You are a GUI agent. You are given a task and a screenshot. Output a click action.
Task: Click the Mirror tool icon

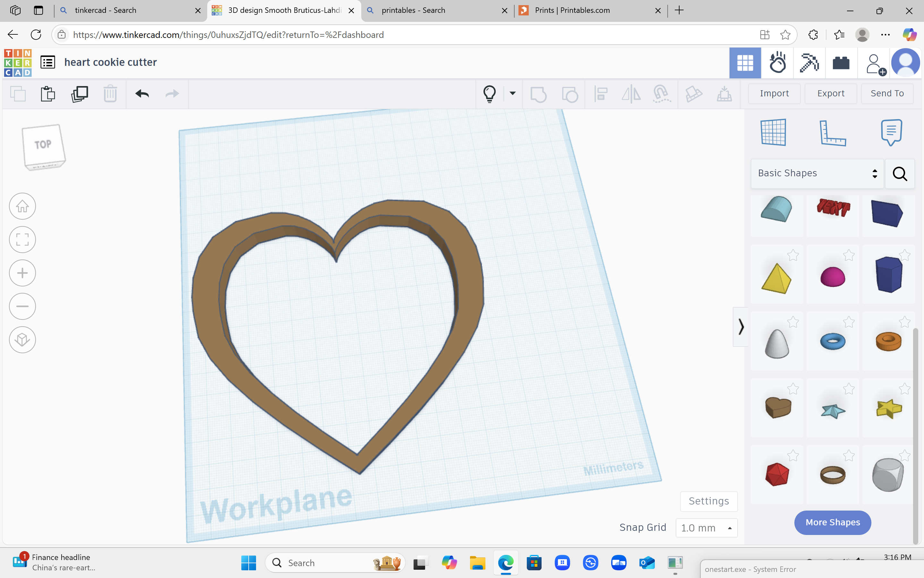(x=631, y=94)
